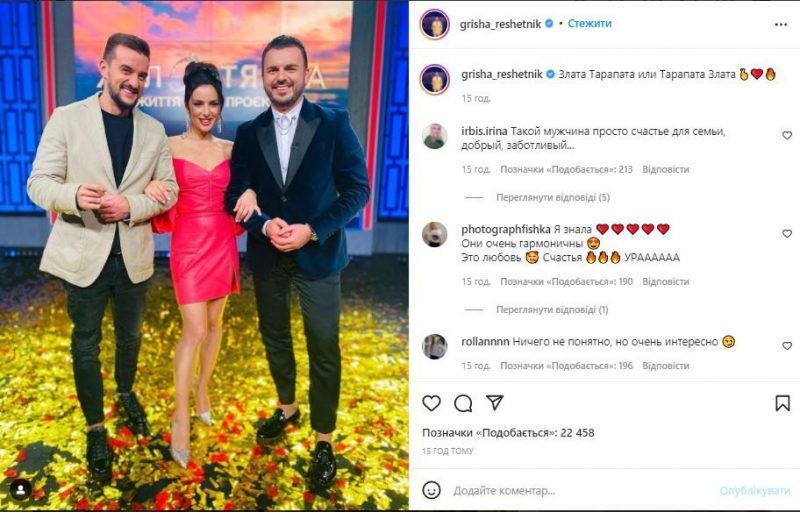Click Стежити to follow the account
Image resolution: width=800 pixels, height=512 pixels.
[x=589, y=23]
